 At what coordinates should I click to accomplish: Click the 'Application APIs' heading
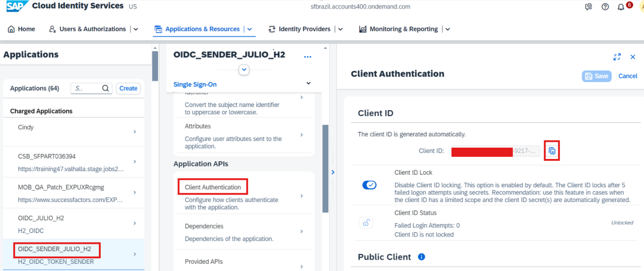201,164
